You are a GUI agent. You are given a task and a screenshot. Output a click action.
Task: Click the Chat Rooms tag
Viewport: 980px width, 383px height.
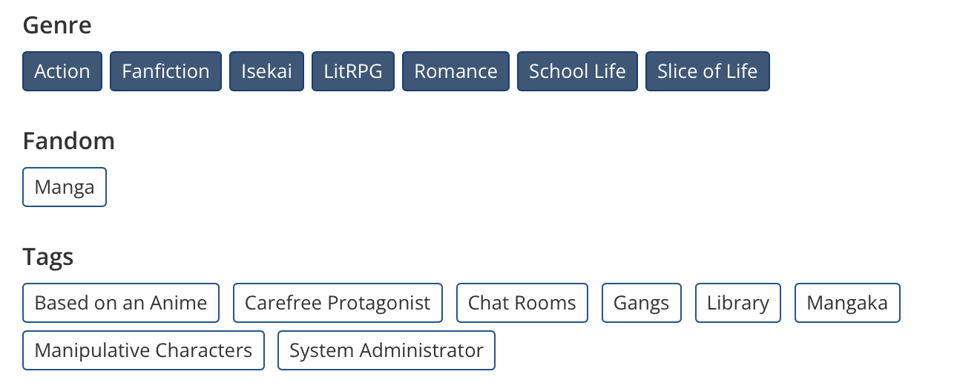[522, 303]
